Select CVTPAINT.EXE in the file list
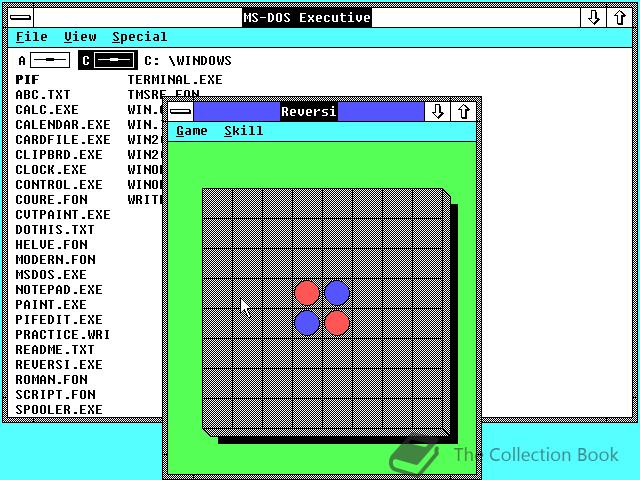Viewport: 640px width, 480px height. tap(63, 215)
